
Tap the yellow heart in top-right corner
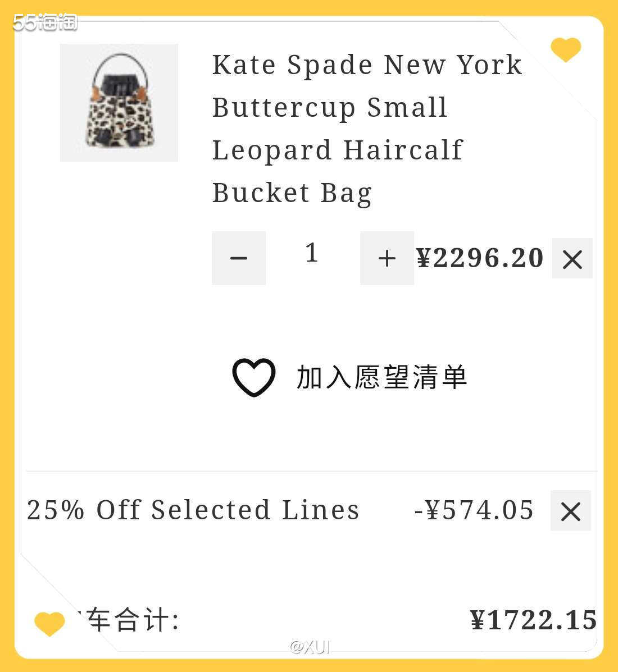pyautogui.click(x=566, y=49)
